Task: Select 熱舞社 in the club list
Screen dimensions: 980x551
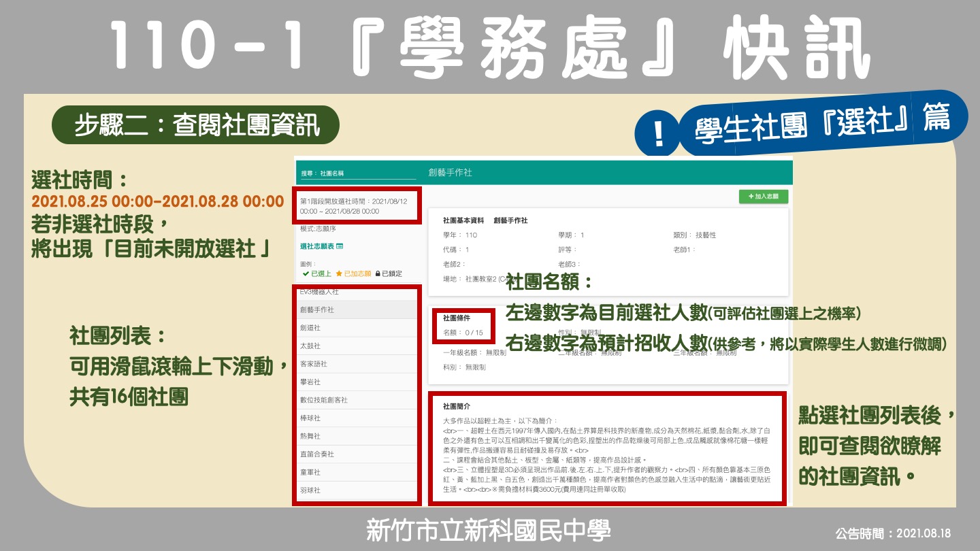Action: pyautogui.click(x=358, y=436)
